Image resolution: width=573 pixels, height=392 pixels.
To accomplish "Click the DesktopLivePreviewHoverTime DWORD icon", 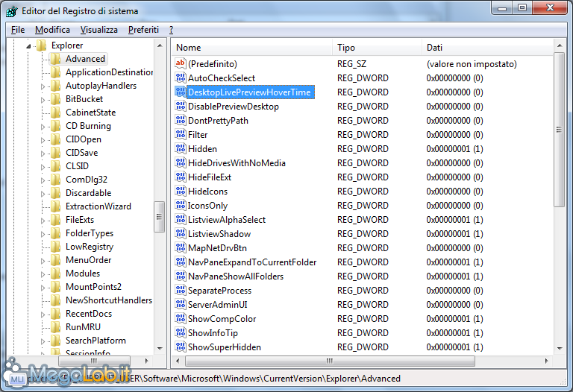I will pos(181,92).
